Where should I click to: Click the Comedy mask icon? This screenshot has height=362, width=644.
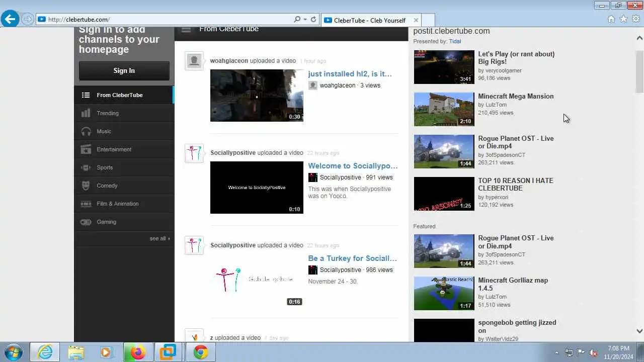click(86, 186)
